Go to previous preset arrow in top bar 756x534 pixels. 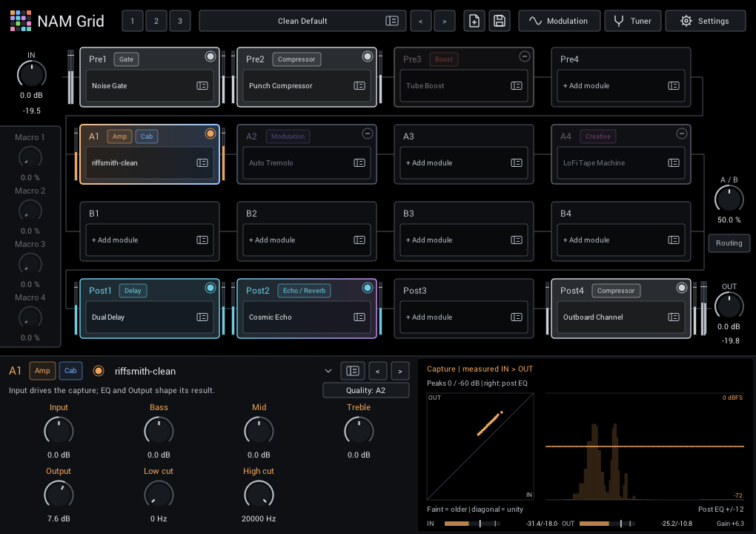pos(421,21)
